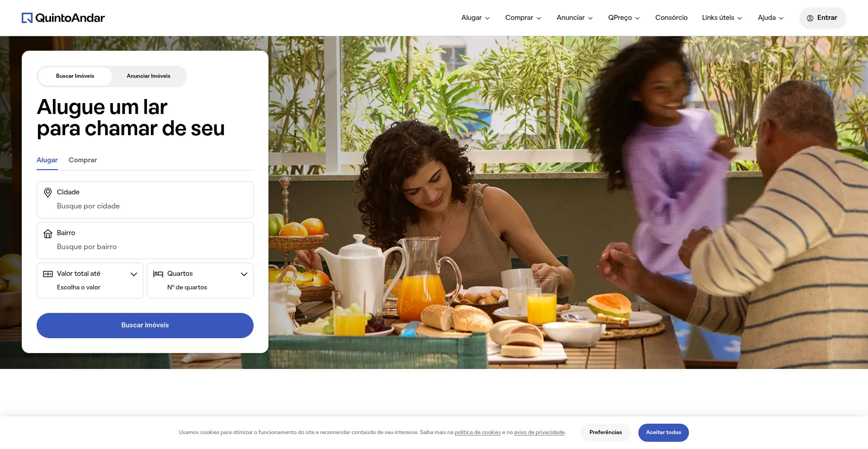The image size is (868, 449).
Task: Open the Links úteis header menu
Action: [x=722, y=18]
